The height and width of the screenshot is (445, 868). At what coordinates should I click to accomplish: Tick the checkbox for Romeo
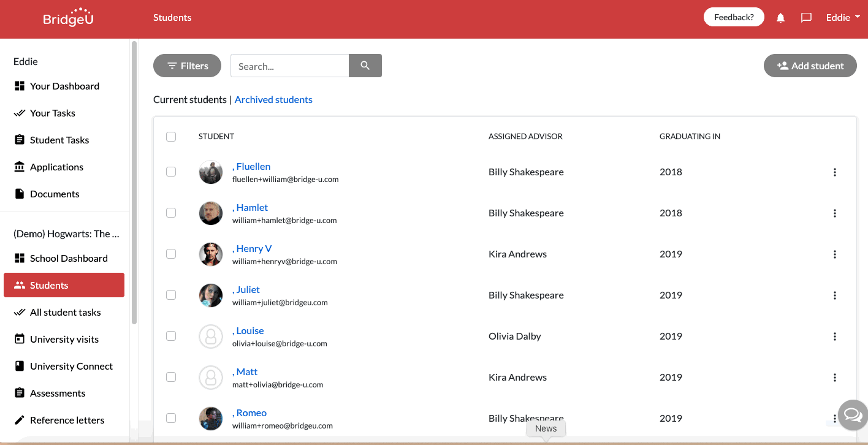coord(171,418)
